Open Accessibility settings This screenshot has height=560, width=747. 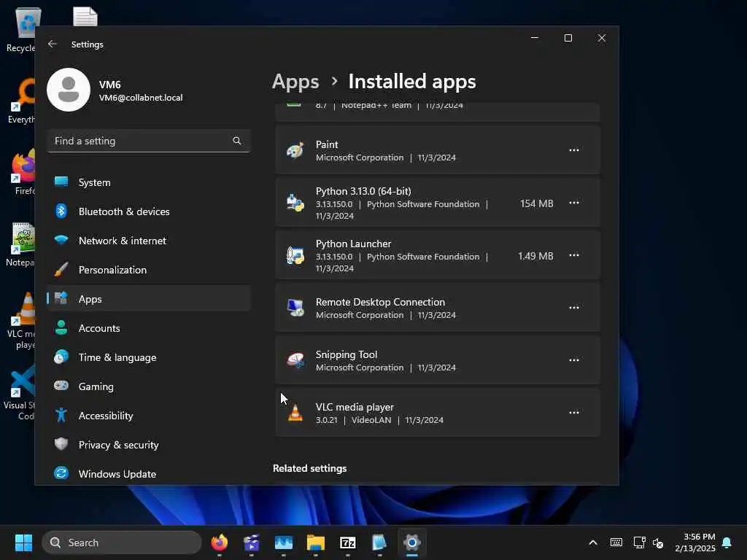[x=149, y=415]
